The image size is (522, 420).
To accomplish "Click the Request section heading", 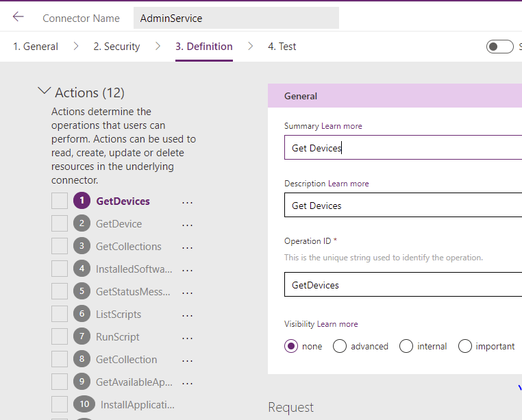I will click(291, 408).
